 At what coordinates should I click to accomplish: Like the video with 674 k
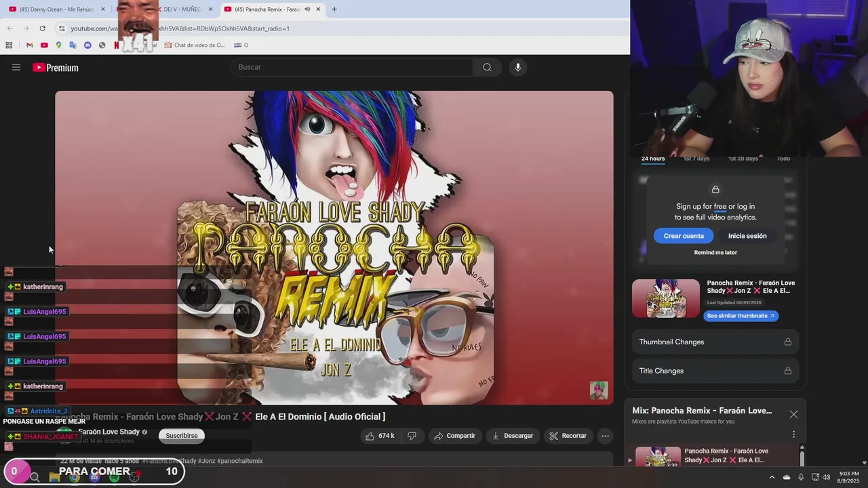click(380, 436)
